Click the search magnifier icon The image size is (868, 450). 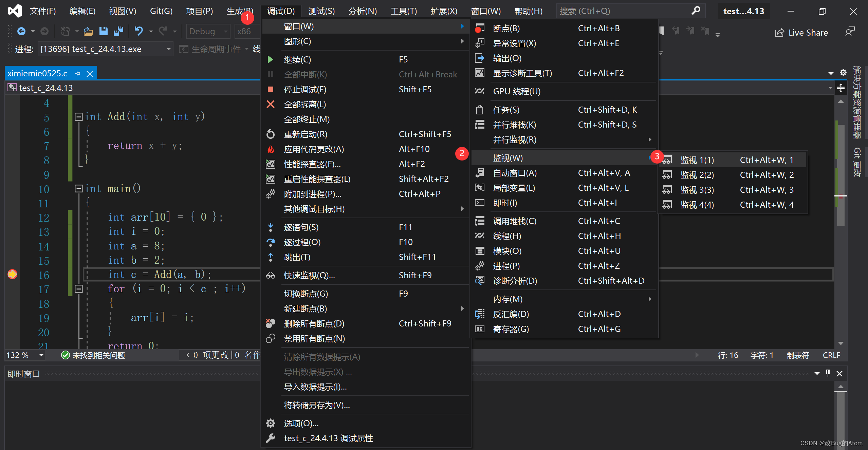696,11
